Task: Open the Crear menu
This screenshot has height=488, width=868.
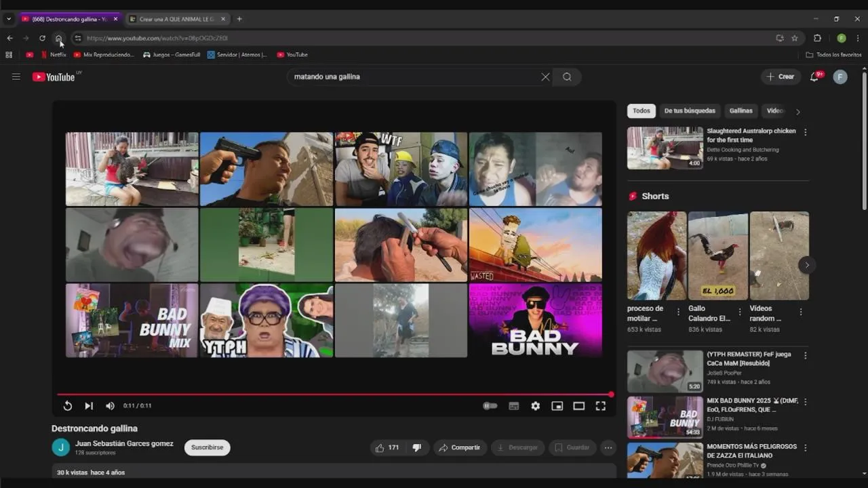Action: 781,77
